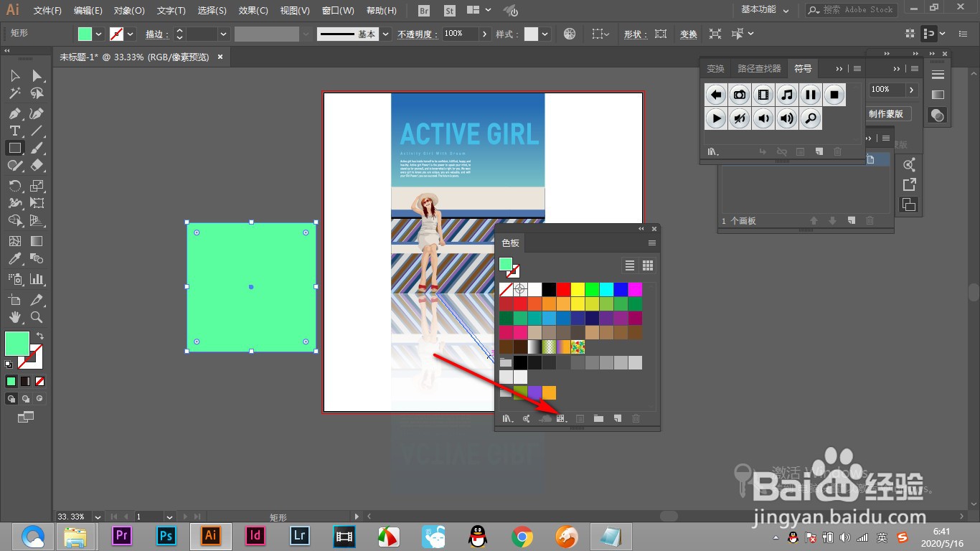This screenshot has height=551, width=980.
Task: Set paint mode to None
Action: (x=40, y=381)
